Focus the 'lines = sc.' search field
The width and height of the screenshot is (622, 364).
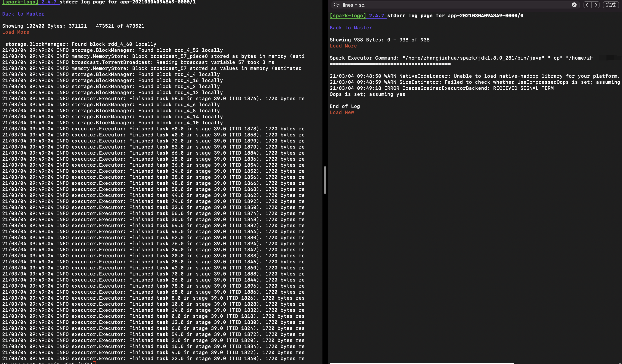coord(444,5)
